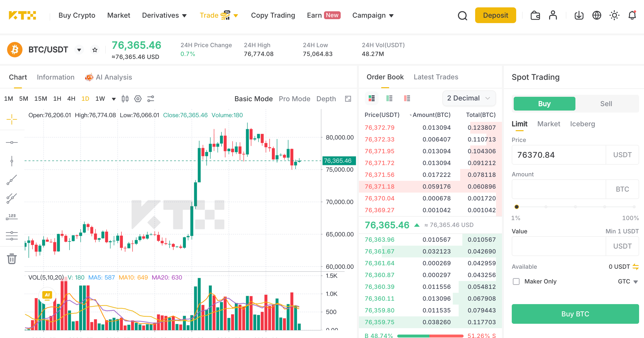Set chart interval to 4H
The width and height of the screenshot is (644, 338).
71,99
